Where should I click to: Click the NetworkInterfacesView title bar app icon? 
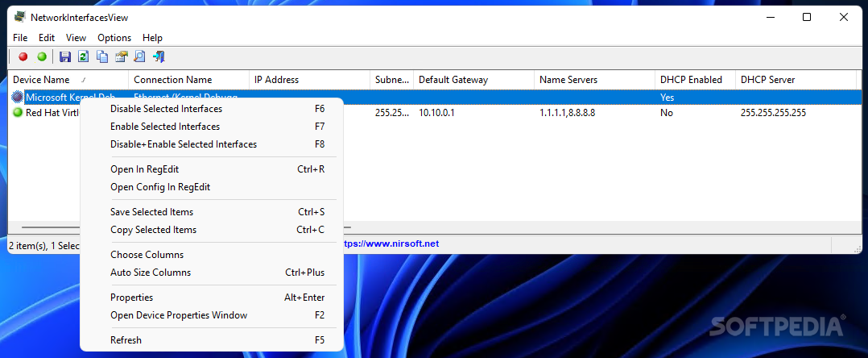click(x=20, y=17)
